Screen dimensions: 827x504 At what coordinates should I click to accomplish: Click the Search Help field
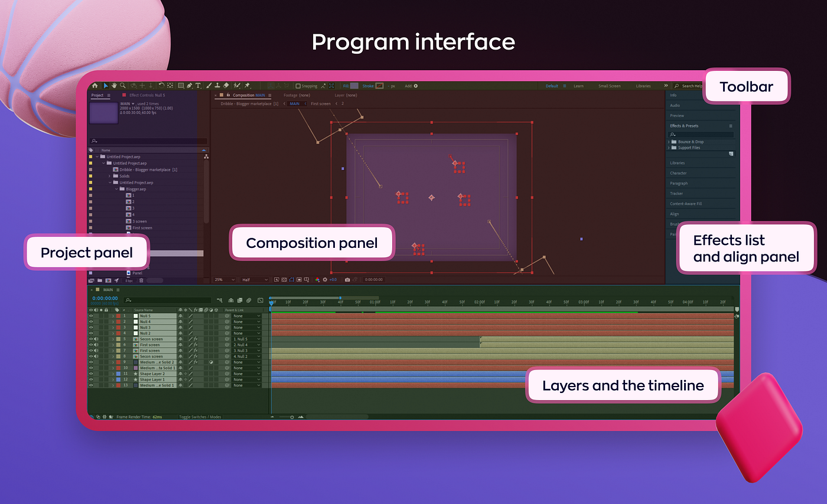[x=689, y=86]
